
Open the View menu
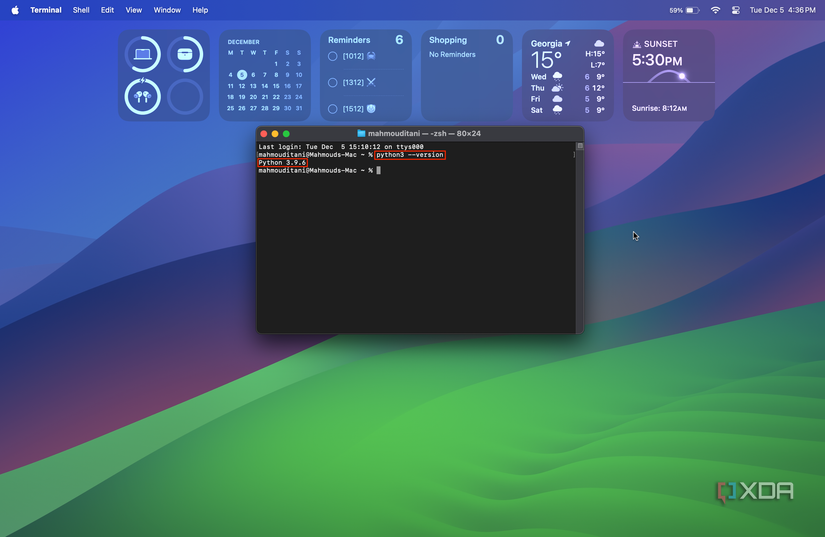click(134, 10)
